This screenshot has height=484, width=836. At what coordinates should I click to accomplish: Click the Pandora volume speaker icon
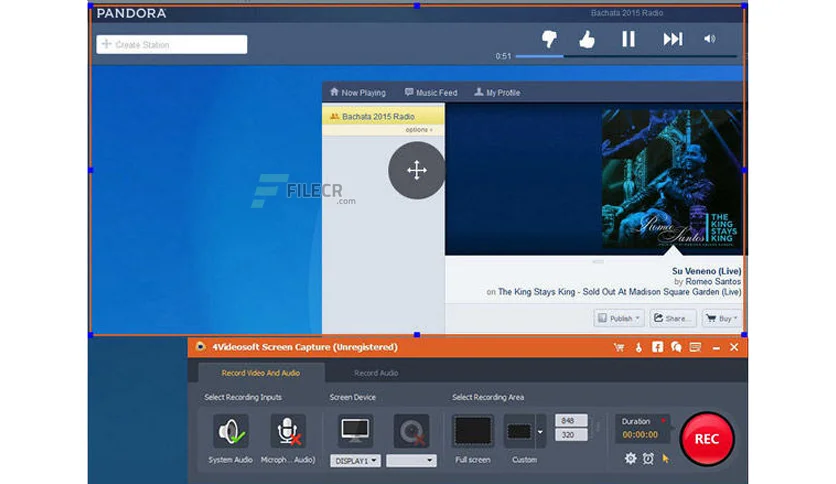click(710, 39)
